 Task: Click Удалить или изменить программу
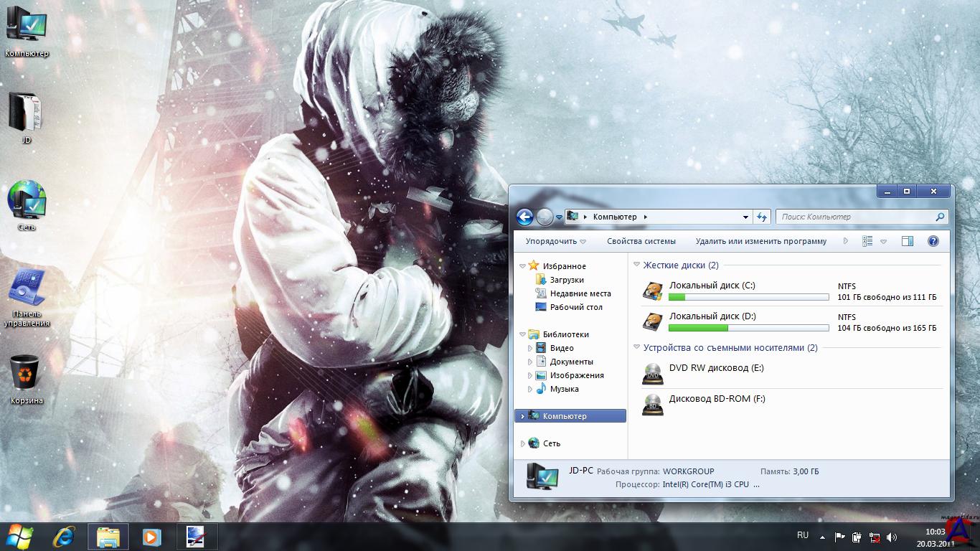(760, 242)
